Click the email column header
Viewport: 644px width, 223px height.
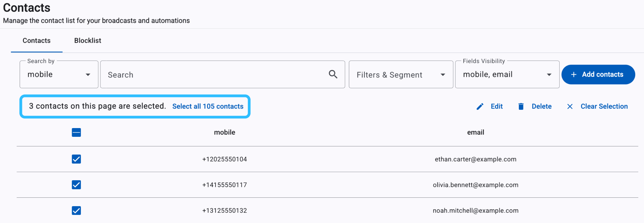click(476, 132)
